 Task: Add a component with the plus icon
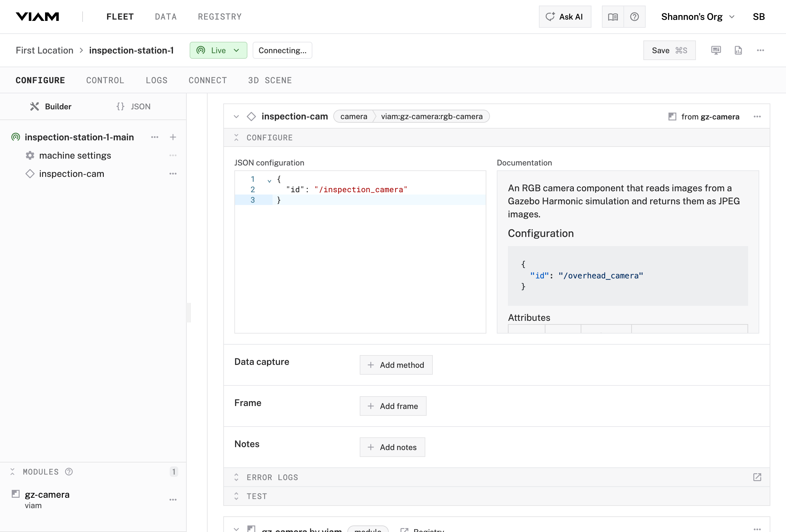[173, 137]
